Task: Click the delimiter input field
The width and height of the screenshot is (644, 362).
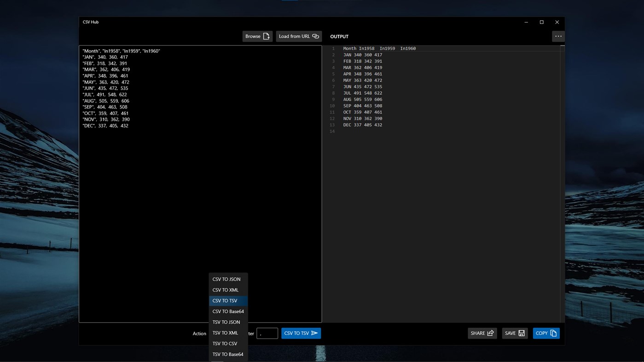Action: pos(267,333)
